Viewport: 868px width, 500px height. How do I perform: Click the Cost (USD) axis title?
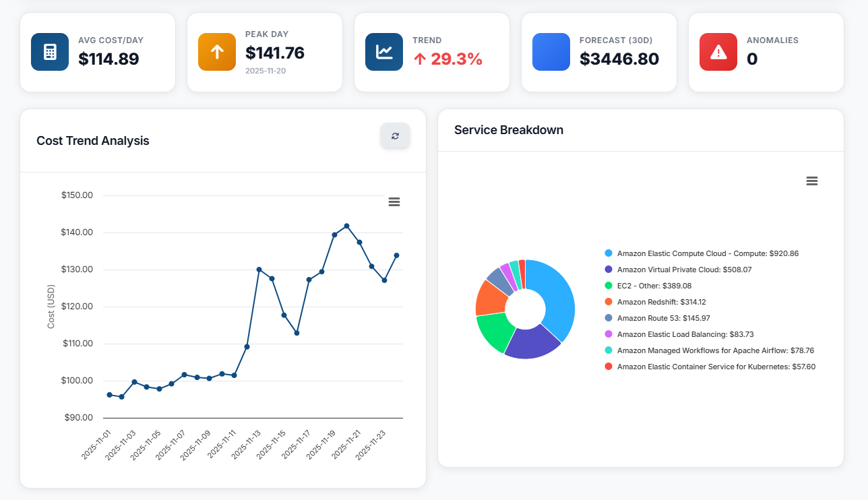click(51, 307)
